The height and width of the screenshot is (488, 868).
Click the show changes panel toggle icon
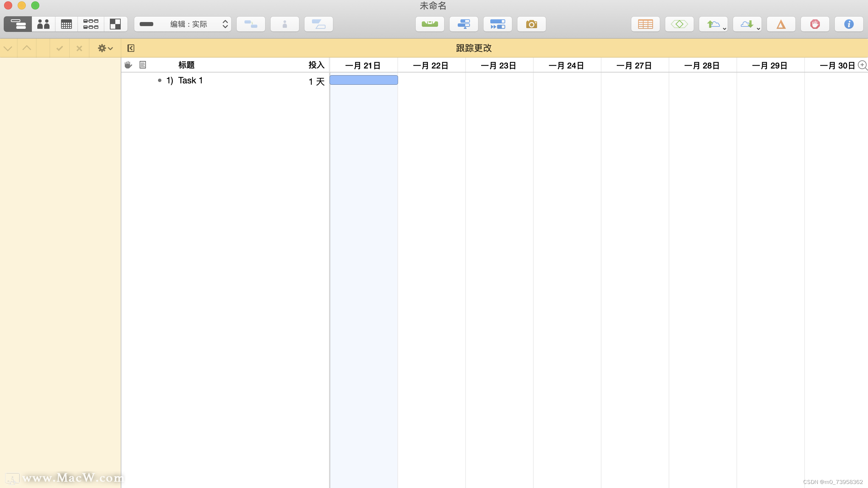[131, 48]
